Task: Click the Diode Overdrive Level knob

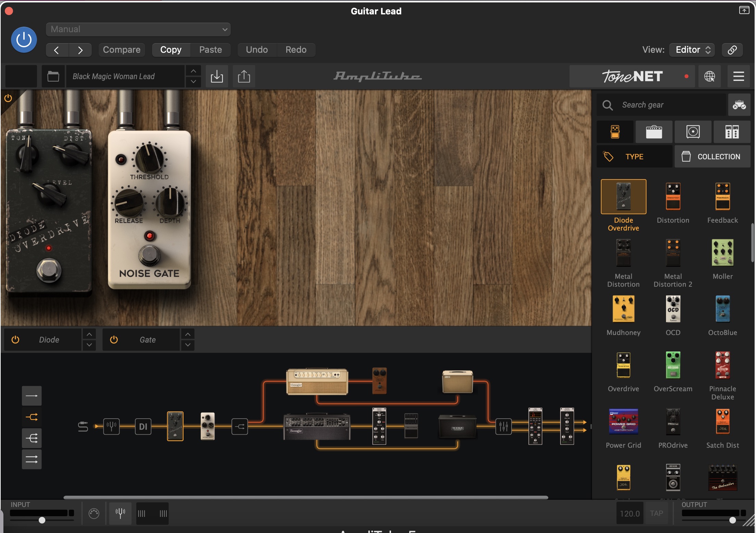Action: (50, 194)
